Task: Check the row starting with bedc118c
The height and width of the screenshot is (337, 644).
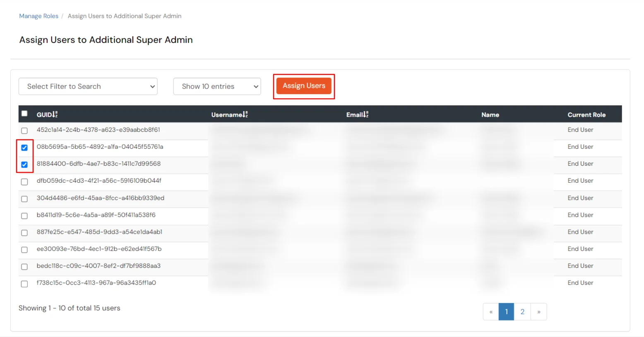Action: (x=24, y=267)
